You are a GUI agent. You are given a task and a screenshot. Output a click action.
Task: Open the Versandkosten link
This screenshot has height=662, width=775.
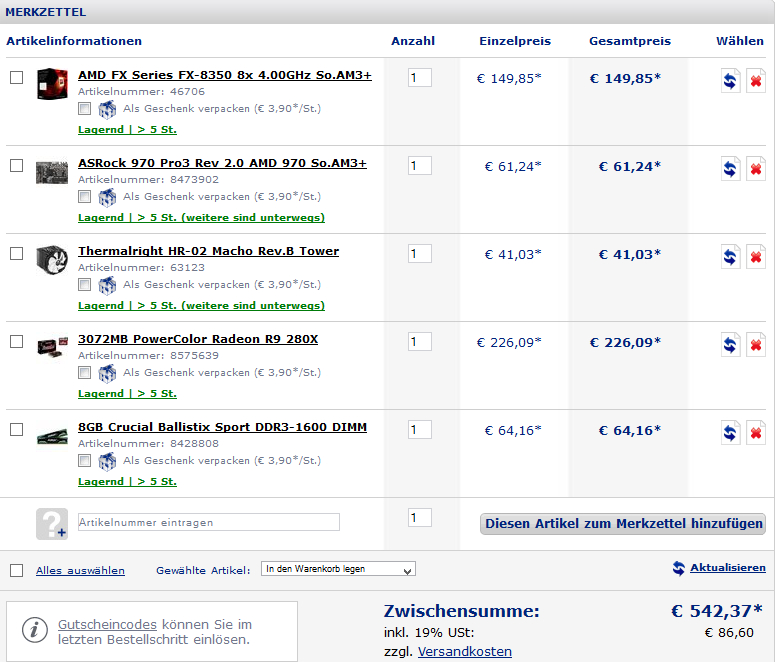point(465,652)
